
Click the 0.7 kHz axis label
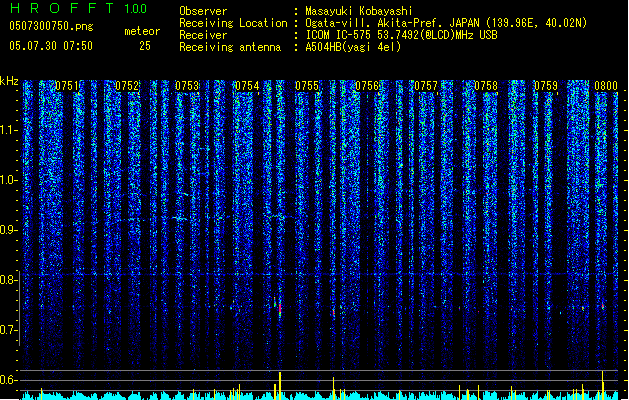[x=8, y=330]
